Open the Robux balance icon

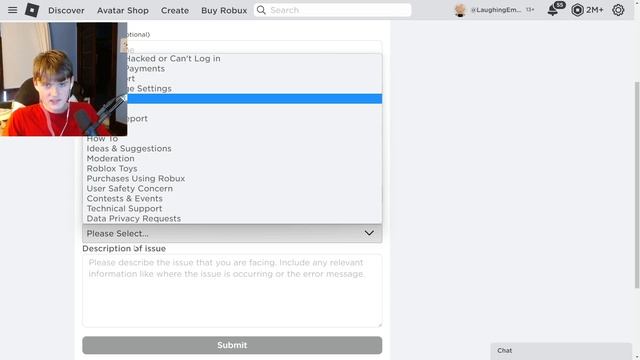577,10
